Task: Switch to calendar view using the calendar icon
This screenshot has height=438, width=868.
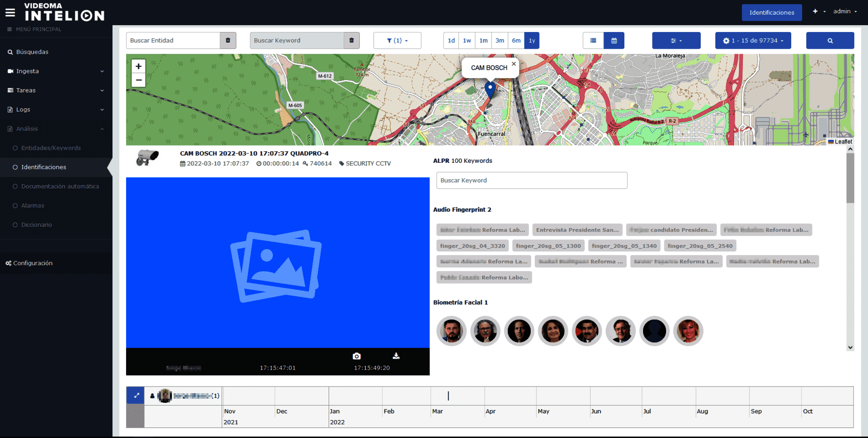Action: click(614, 40)
